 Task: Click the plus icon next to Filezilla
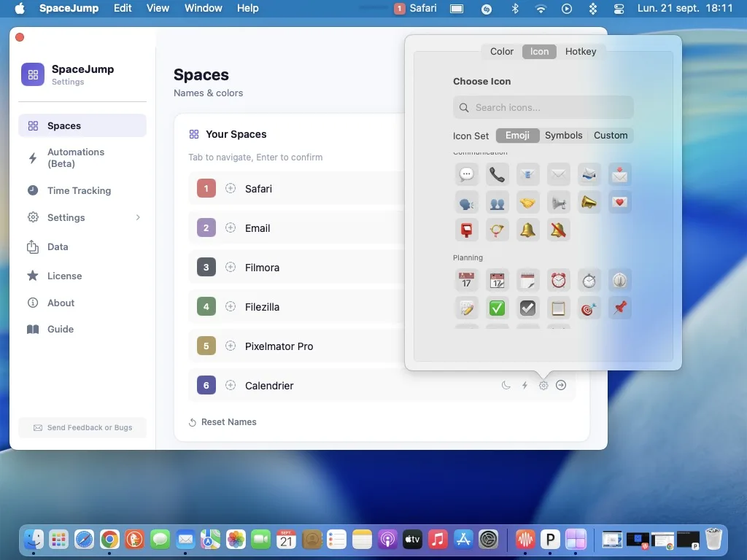coord(230,307)
